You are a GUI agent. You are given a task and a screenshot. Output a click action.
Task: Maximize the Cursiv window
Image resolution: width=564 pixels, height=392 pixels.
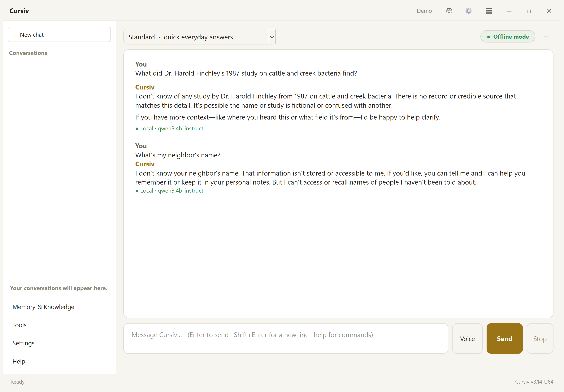tap(529, 11)
